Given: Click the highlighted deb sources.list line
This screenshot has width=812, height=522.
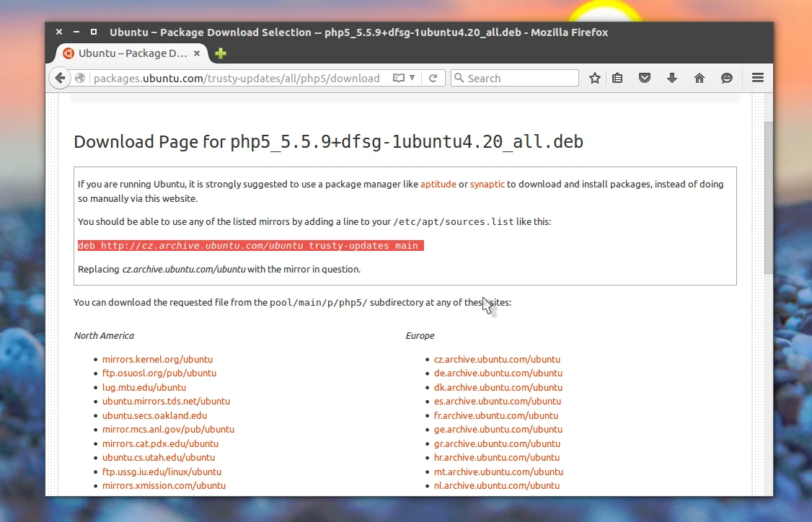Looking at the screenshot, I should point(251,245).
